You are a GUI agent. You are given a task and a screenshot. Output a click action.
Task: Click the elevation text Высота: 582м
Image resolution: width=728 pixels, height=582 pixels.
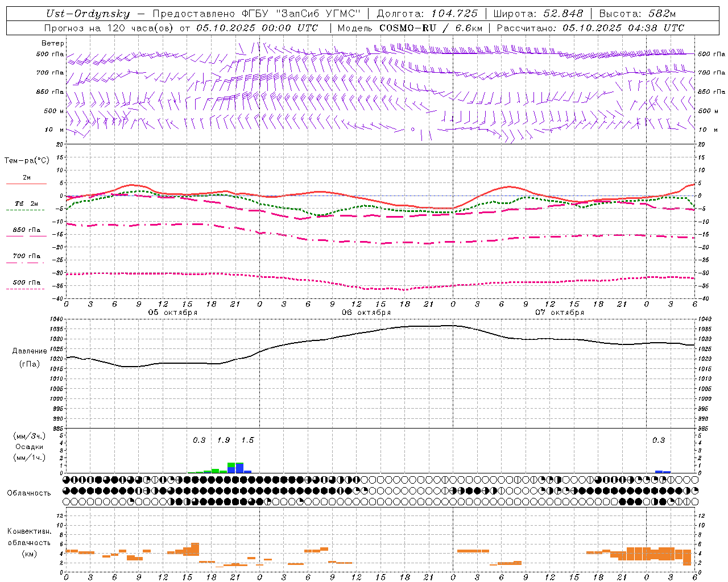point(638,14)
